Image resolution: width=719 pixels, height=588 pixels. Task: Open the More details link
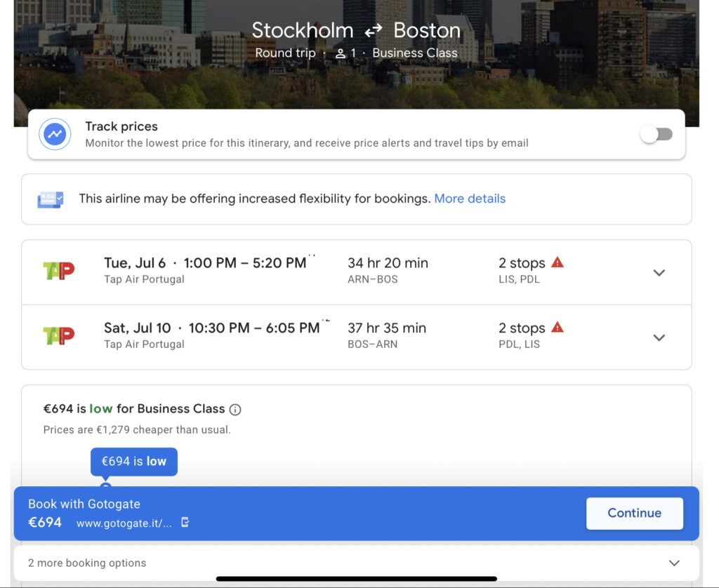point(470,199)
